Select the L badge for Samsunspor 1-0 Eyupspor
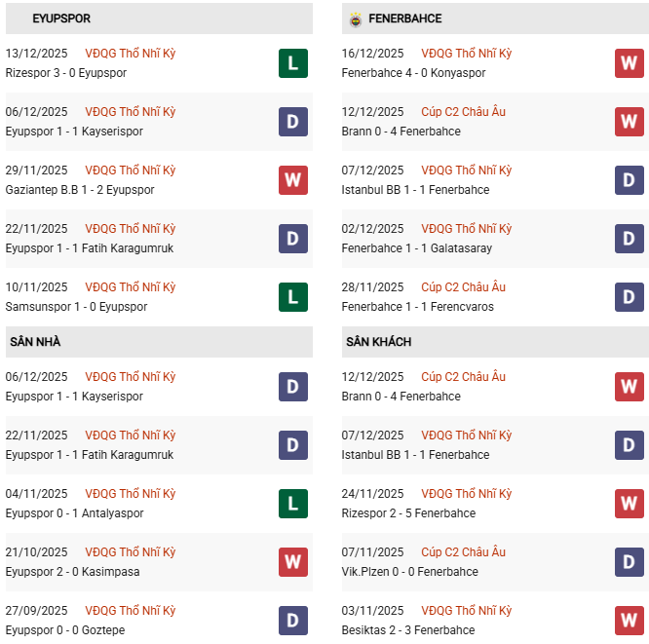The width and height of the screenshot is (649, 644). [292, 297]
